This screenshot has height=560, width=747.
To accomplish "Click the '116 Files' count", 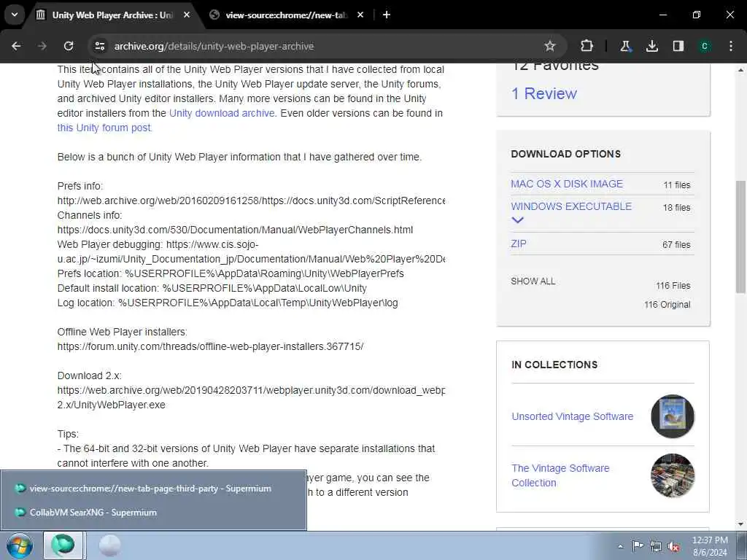I will (673, 286).
